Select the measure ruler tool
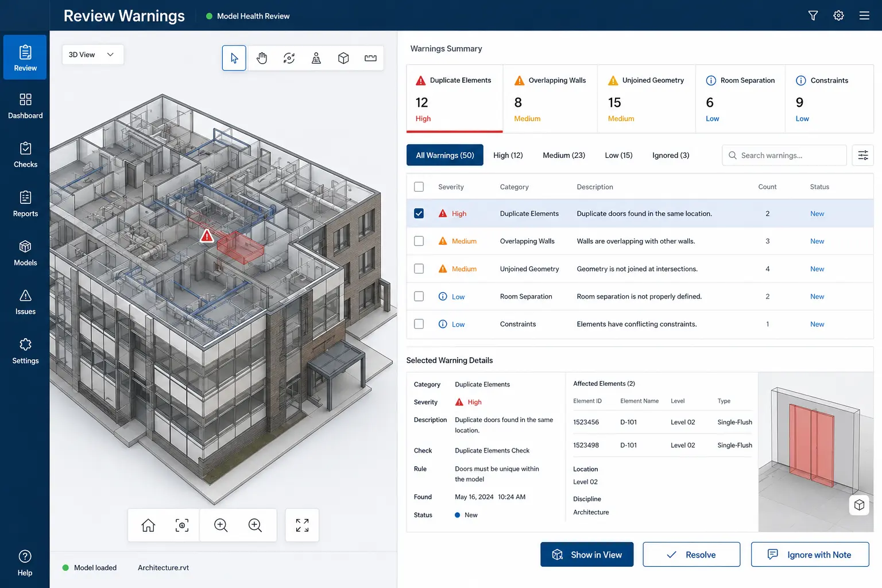The image size is (882, 588). pos(370,58)
